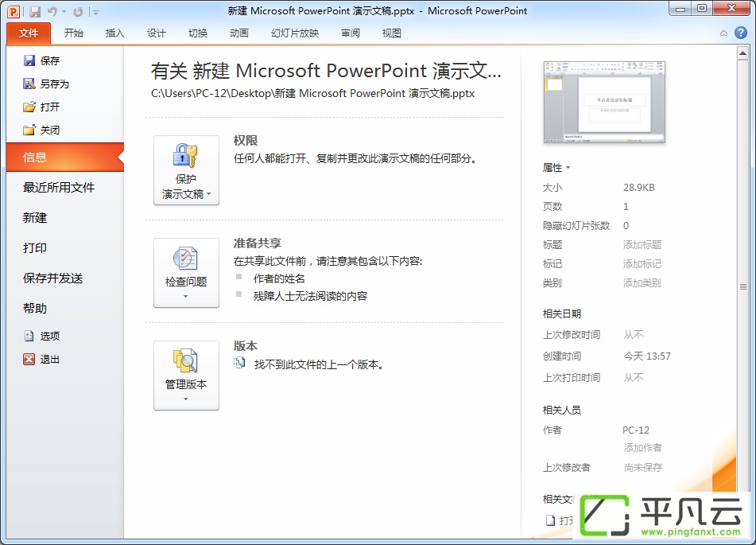Click the 添加类别 category field
Viewport: 756px width, 545px height.
tap(642, 283)
